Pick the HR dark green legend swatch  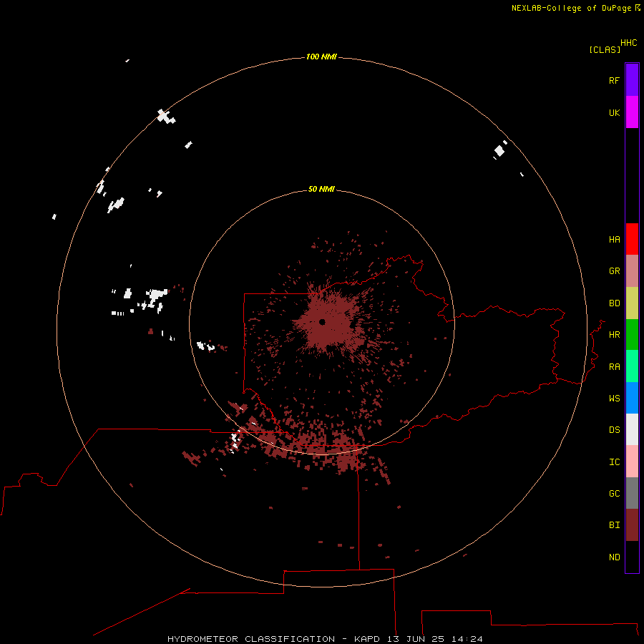tap(632, 335)
